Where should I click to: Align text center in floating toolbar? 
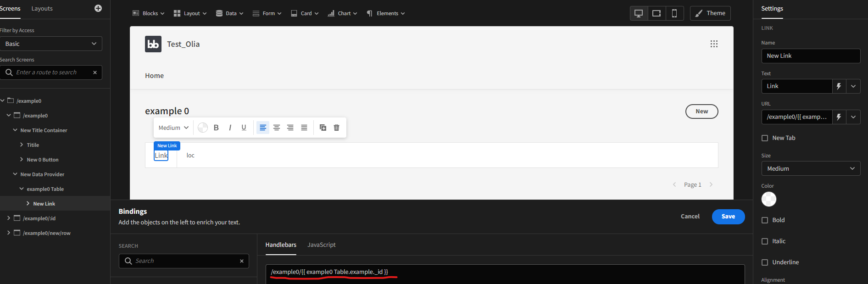[x=277, y=128]
